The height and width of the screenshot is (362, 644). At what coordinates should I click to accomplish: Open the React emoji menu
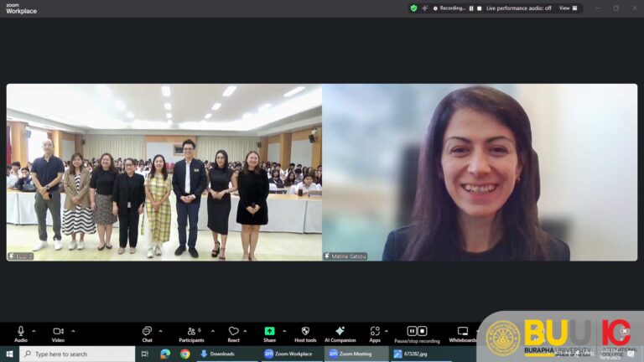[x=234, y=333]
